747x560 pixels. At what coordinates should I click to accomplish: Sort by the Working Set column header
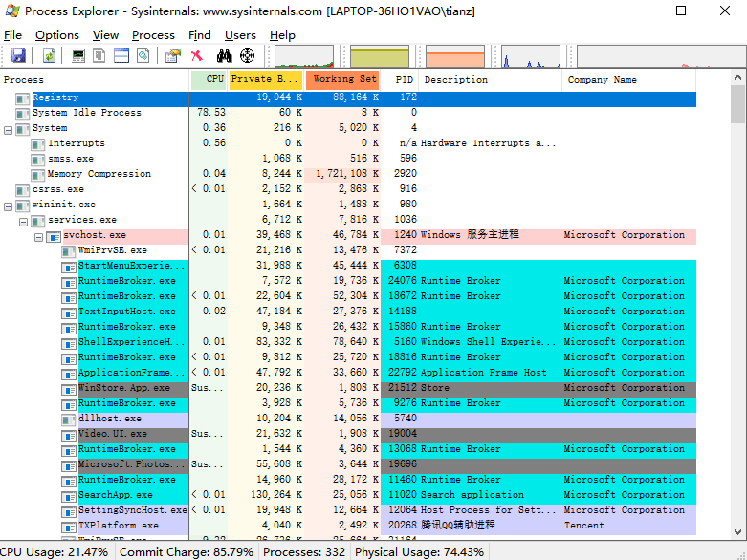pyautogui.click(x=342, y=79)
